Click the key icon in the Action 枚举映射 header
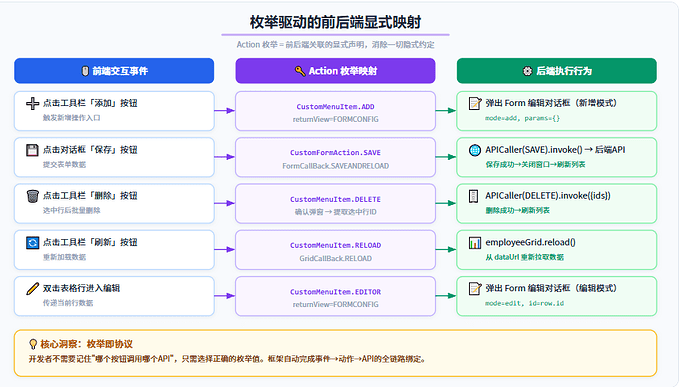Viewport: 690px width, 387px height. coord(300,71)
